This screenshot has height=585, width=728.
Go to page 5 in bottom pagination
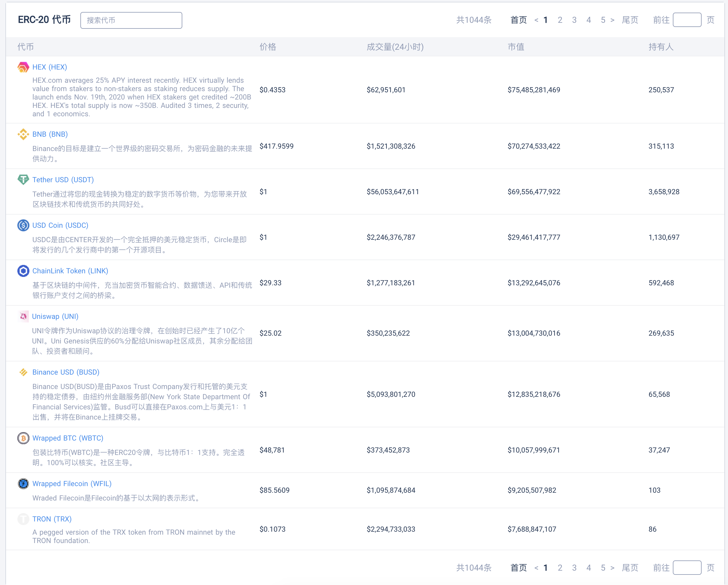(603, 568)
